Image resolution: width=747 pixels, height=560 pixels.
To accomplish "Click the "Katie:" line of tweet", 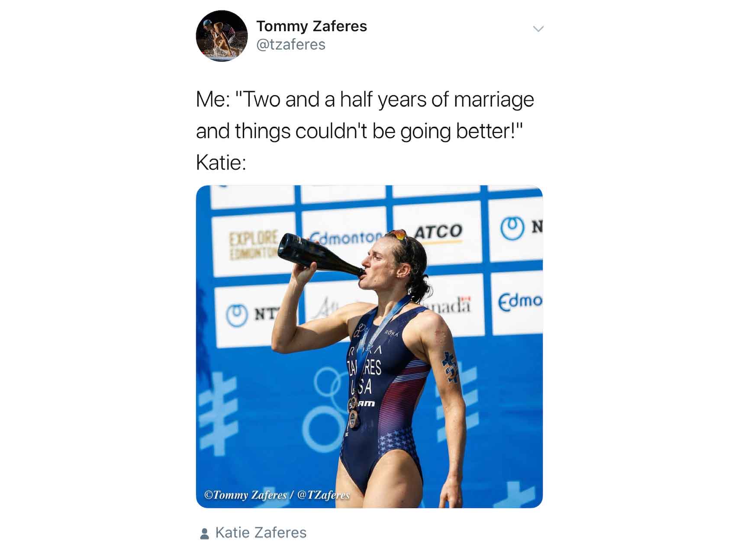I will pos(221,163).
